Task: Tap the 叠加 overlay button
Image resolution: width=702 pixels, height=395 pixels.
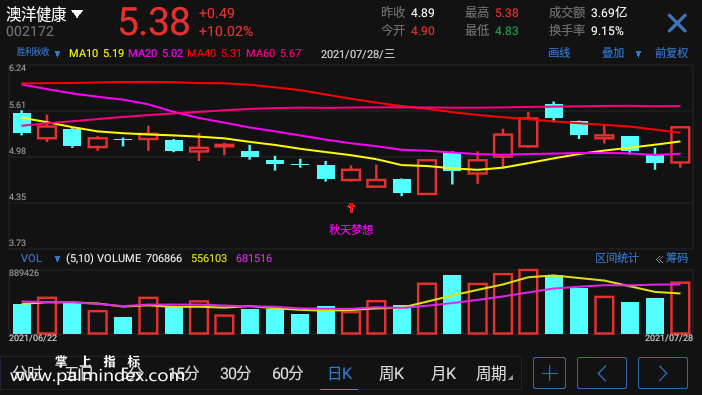Action: 613,53
